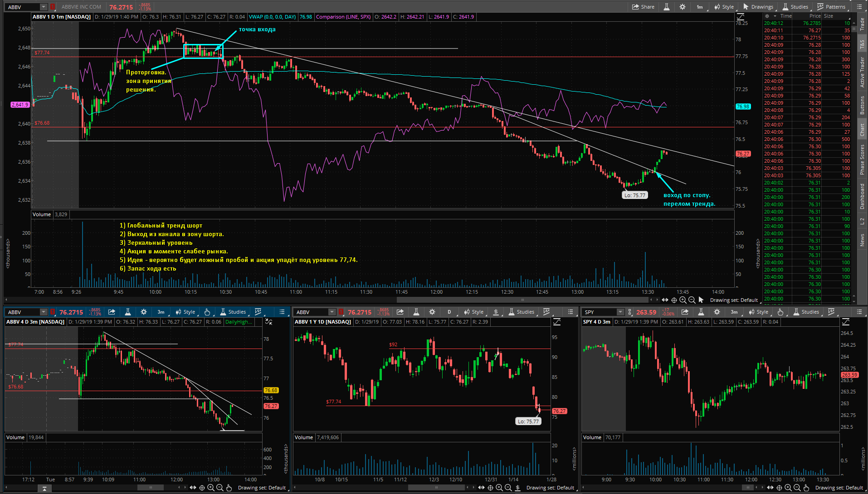
Task: Open Studies in SPY chart toolbar
Action: pos(806,312)
